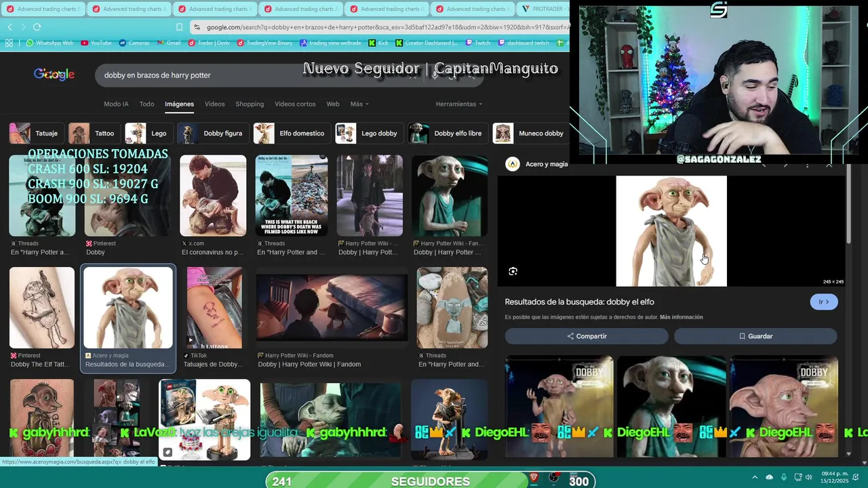Select the Tattoo suggestion chip
This screenshot has width=868, height=488.
point(94,134)
